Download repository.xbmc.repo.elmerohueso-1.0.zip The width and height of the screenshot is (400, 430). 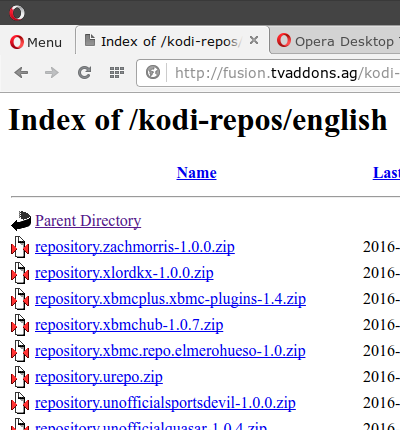[x=170, y=351]
